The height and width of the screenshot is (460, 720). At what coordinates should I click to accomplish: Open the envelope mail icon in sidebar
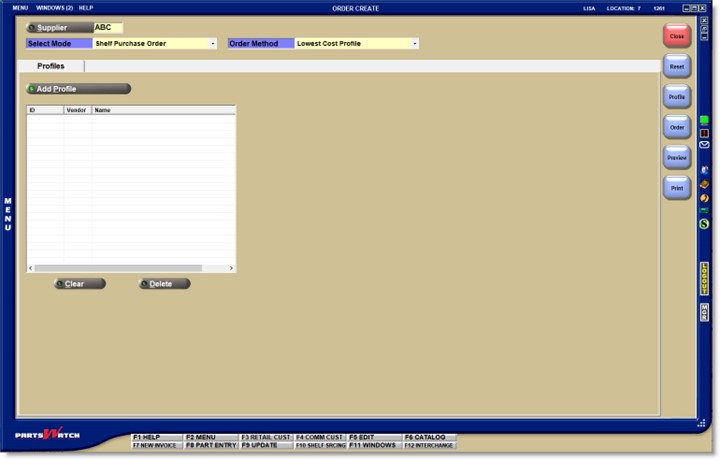[x=704, y=145]
